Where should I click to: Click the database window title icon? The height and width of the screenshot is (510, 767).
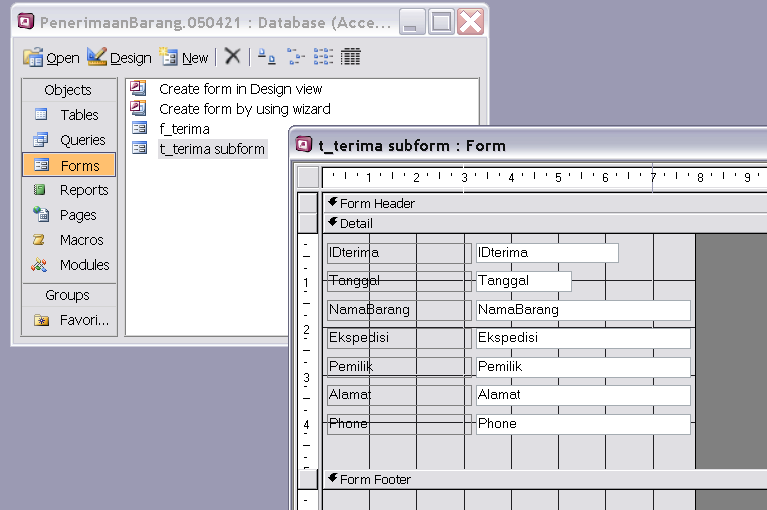pos(25,22)
